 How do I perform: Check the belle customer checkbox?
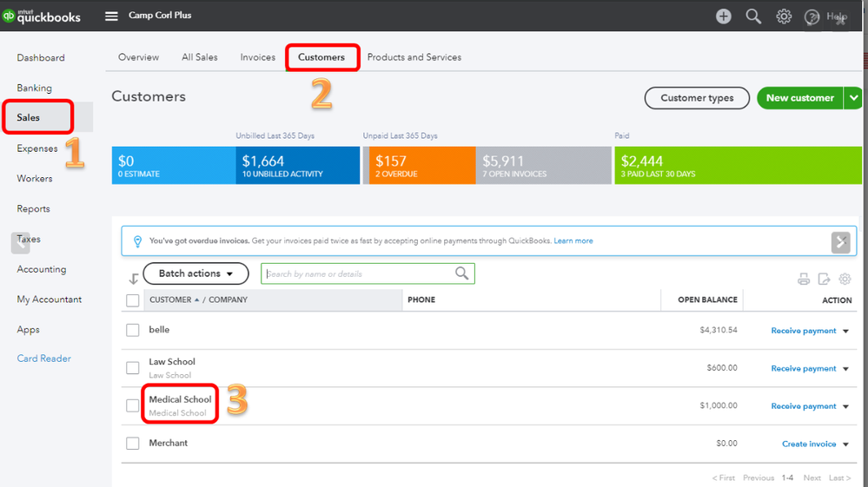[132, 330]
